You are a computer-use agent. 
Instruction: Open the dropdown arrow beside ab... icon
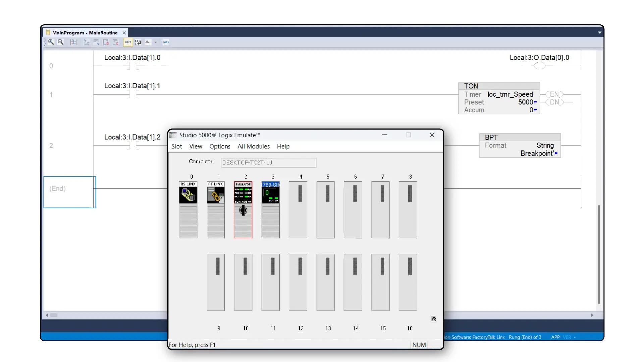pos(156,42)
